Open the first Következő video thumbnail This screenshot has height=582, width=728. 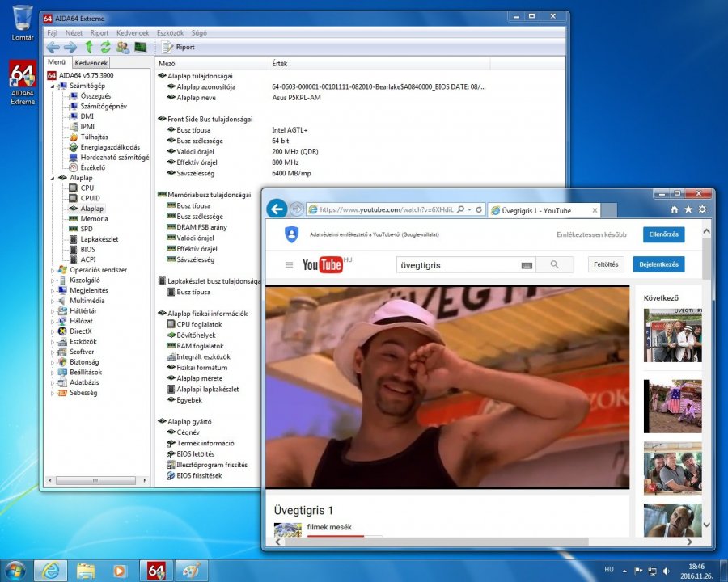click(672, 335)
